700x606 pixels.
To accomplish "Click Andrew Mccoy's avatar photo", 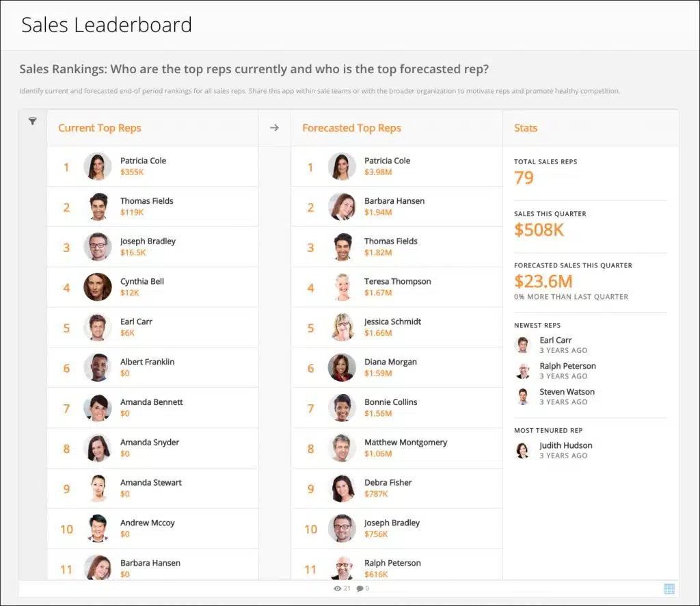I will (98, 528).
